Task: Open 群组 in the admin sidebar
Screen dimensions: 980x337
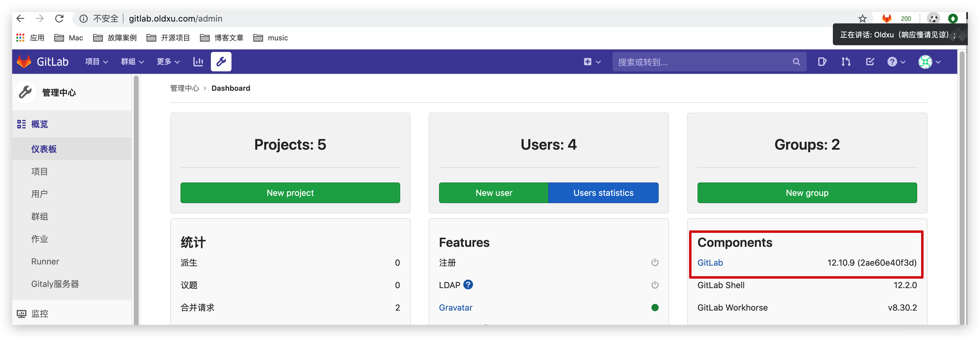Action: point(39,216)
